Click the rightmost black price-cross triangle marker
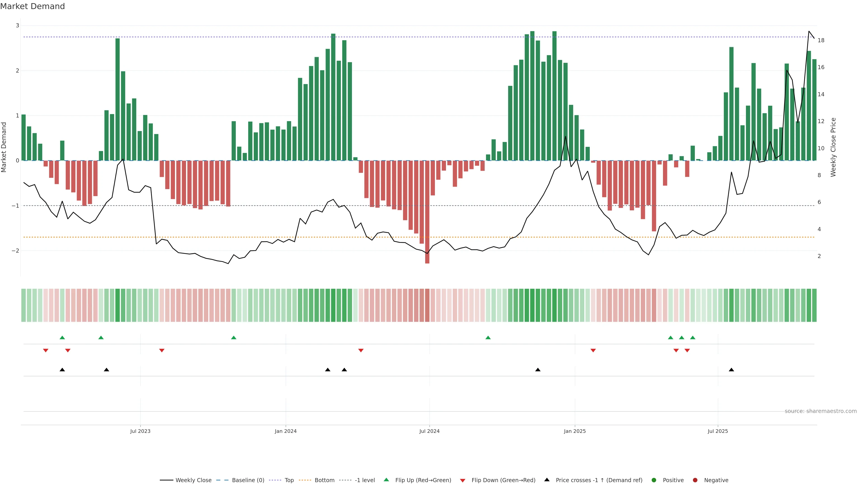868x488 pixels. [731, 370]
